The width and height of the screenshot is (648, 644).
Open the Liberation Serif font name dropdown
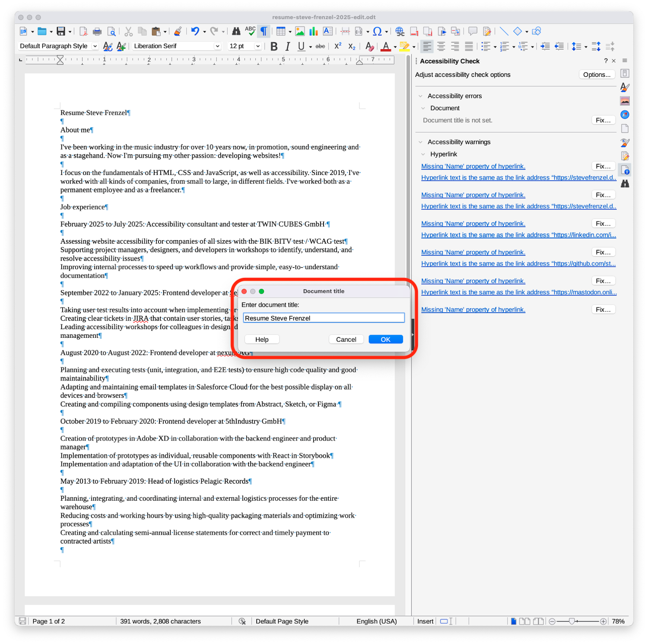[x=217, y=46]
